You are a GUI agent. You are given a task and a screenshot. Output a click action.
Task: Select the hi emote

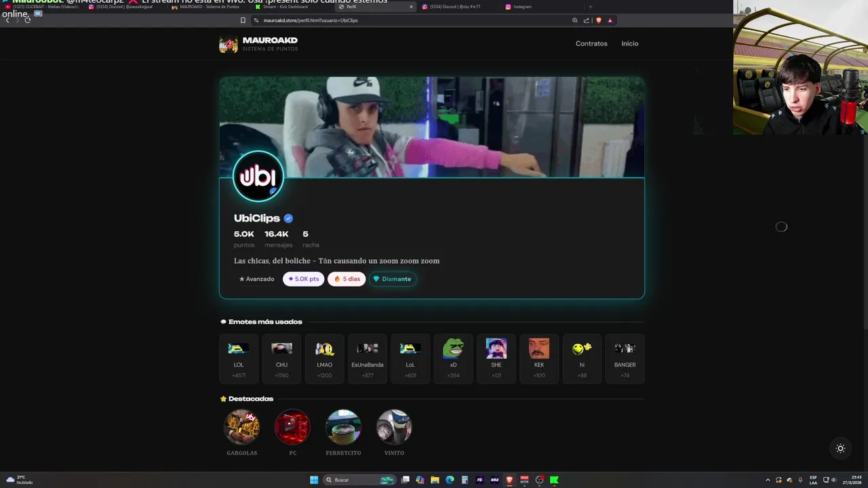(x=582, y=359)
